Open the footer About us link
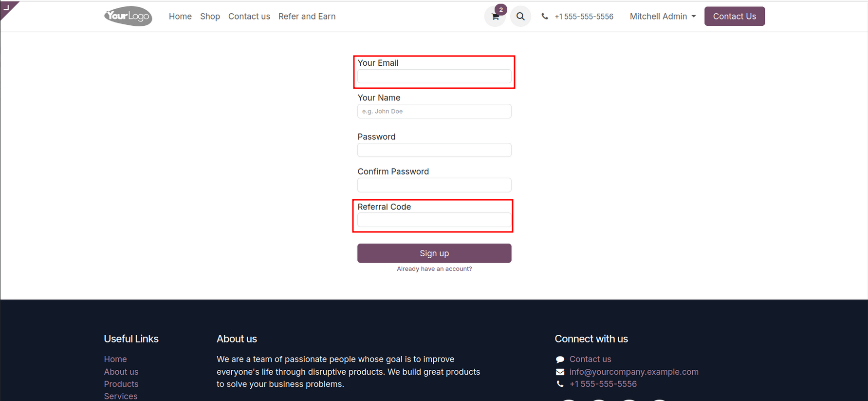 pos(121,372)
